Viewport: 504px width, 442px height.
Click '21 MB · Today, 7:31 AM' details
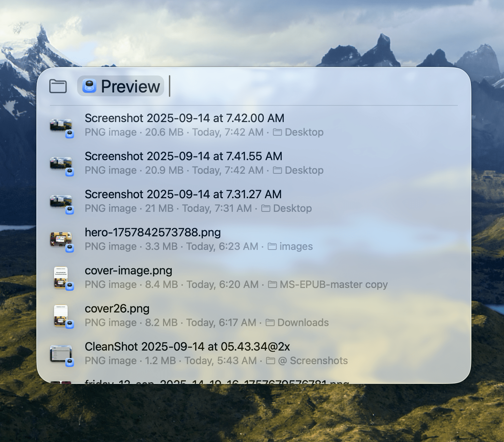tap(198, 208)
